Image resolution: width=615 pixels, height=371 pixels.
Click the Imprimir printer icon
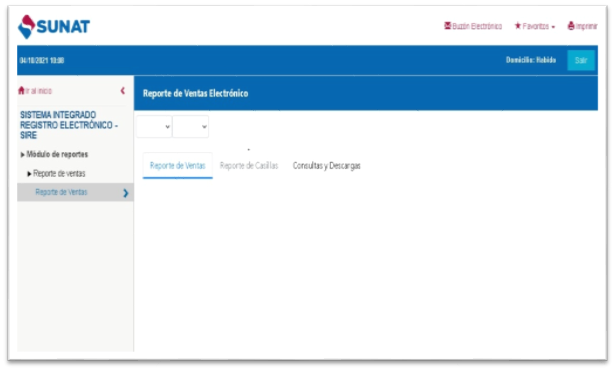click(x=571, y=26)
